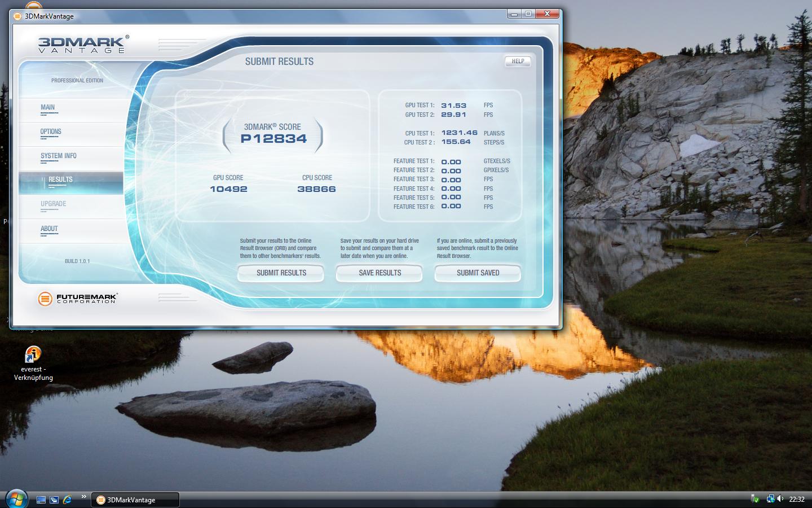Launch Internet Explorer from Quick Launch
Image resolution: width=812 pixels, height=508 pixels.
click(68, 500)
